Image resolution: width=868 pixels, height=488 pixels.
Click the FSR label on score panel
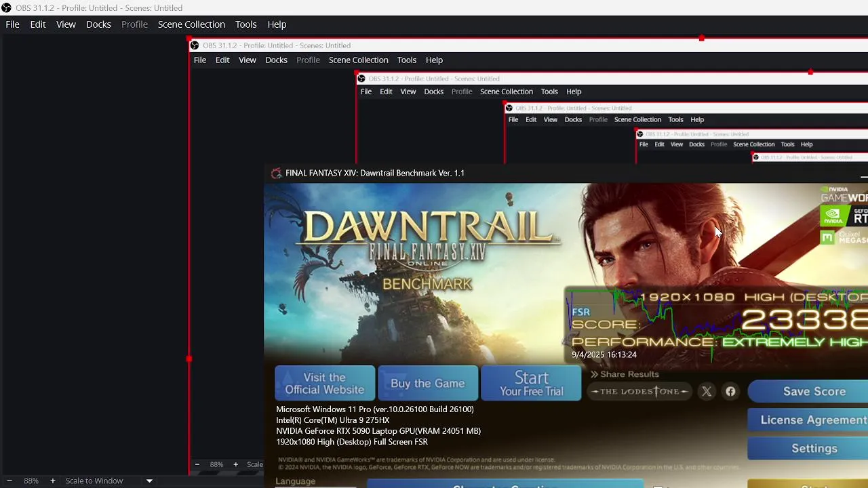580,312
